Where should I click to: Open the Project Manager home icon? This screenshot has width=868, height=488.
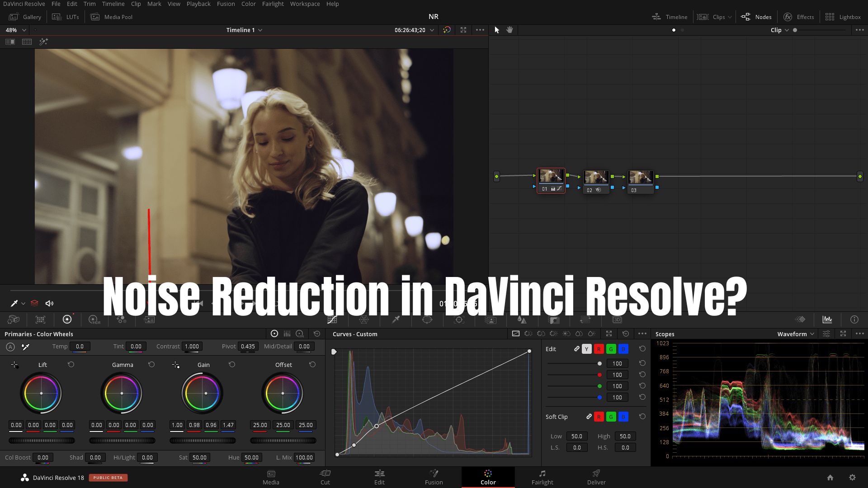pyautogui.click(x=830, y=477)
